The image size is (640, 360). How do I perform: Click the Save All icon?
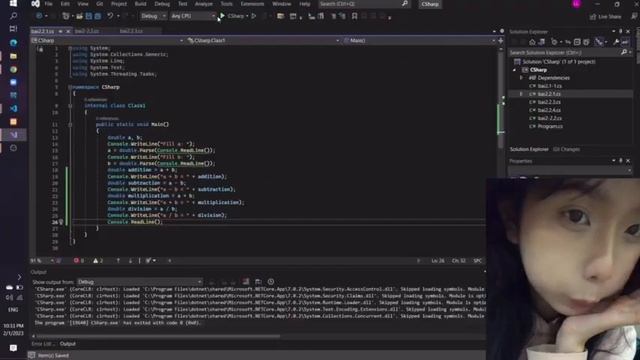pos(98,16)
